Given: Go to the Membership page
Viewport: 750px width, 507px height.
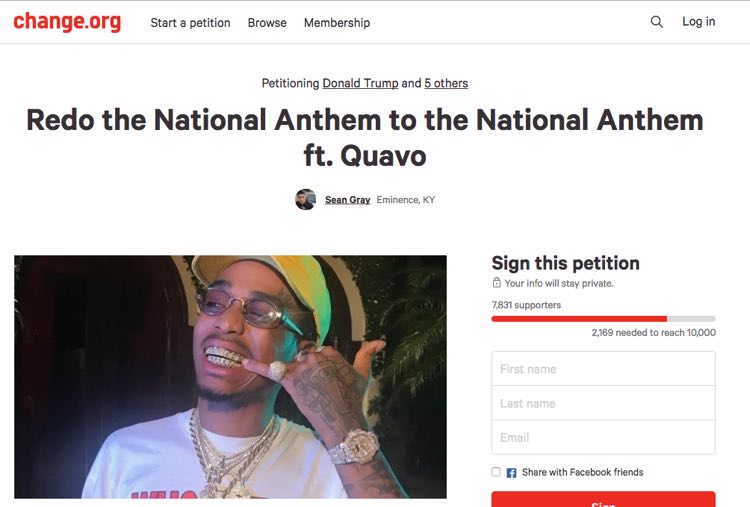Looking at the screenshot, I should tap(337, 22).
